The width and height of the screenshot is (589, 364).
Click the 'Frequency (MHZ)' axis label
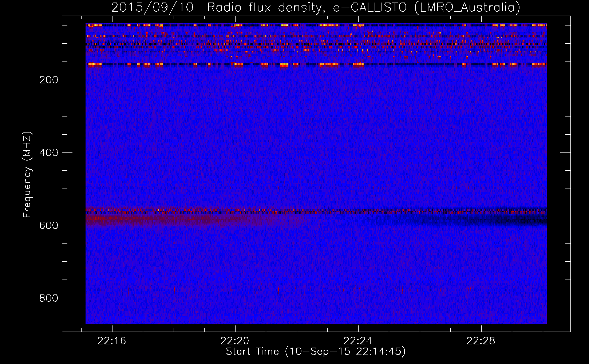pyautogui.click(x=27, y=175)
